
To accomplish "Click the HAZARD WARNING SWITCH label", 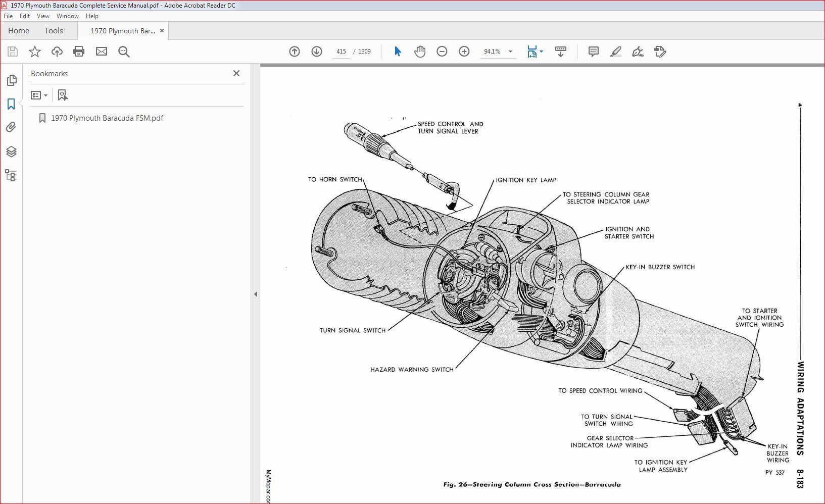I will click(412, 370).
